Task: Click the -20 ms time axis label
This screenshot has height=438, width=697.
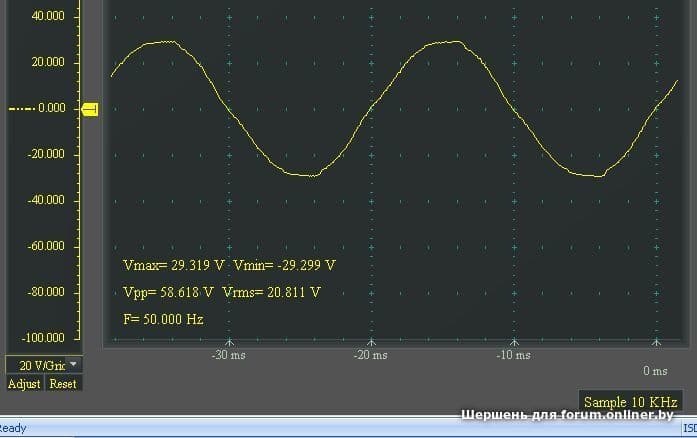Action: [371, 355]
